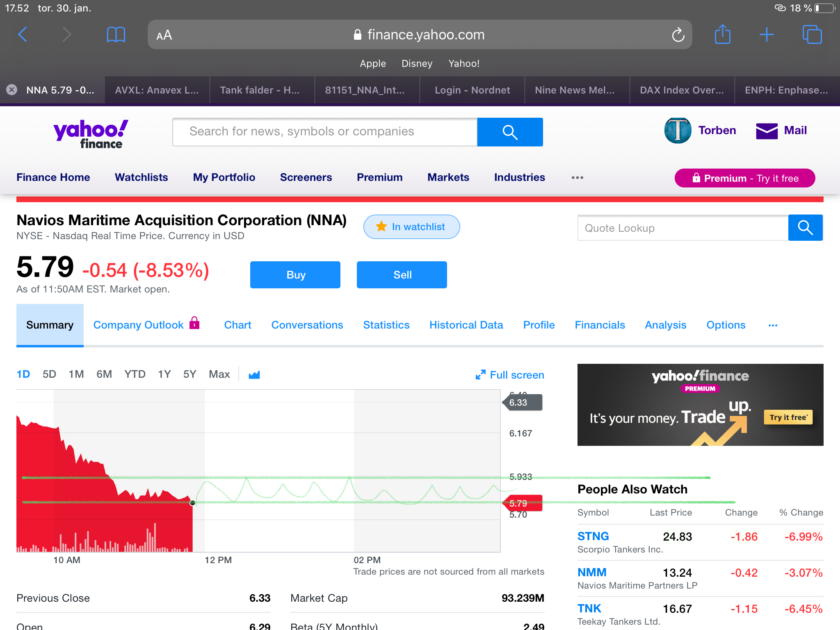
Task: Expand more navigation items ellipsis
Action: click(x=577, y=178)
